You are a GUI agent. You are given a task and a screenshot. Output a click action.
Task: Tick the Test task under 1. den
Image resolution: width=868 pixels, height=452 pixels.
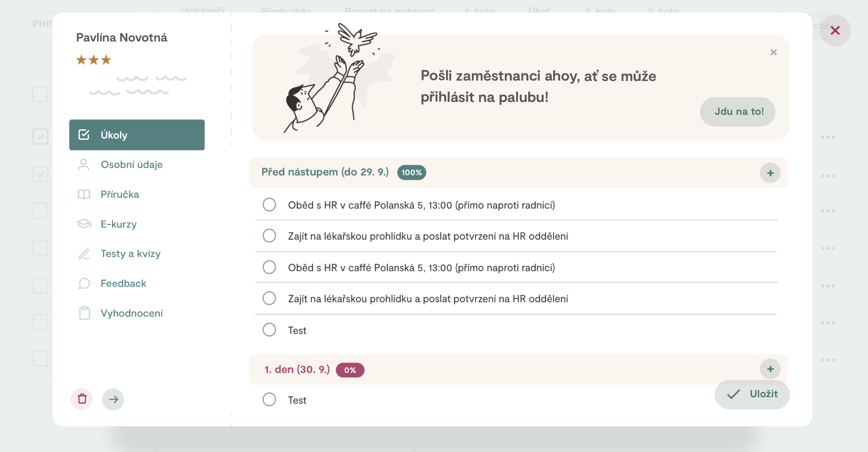pos(269,400)
